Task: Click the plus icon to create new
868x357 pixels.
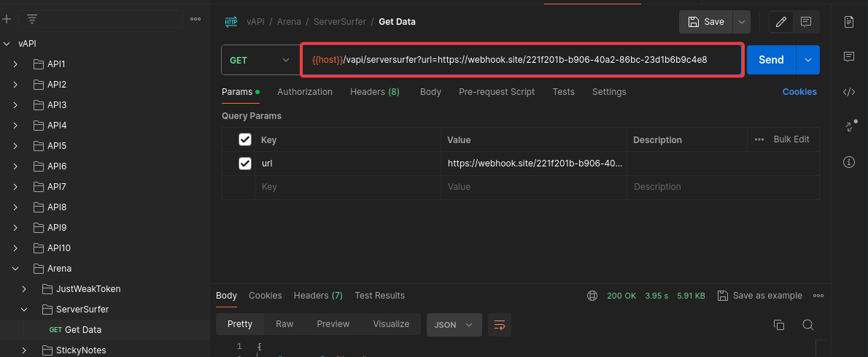Action: (x=7, y=19)
